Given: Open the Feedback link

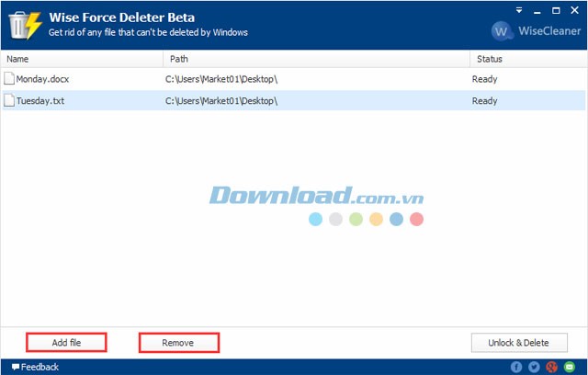Looking at the screenshot, I should tap(35, 367).
